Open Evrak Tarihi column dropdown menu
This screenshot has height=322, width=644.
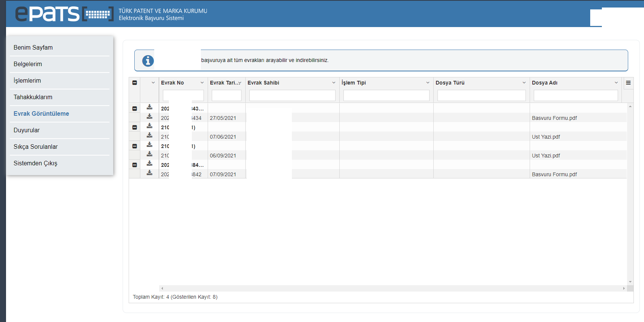[x=240, y=83]
